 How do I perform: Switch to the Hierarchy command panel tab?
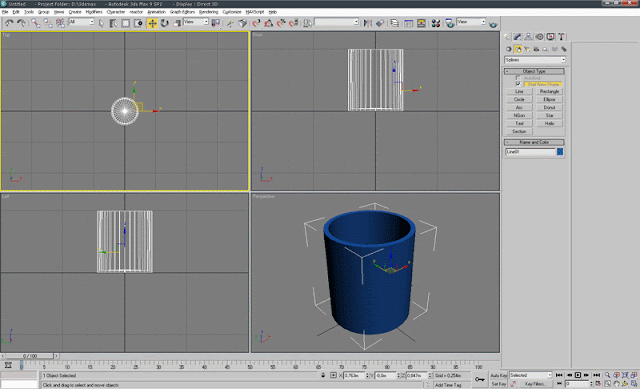click(x=529, y=37)
